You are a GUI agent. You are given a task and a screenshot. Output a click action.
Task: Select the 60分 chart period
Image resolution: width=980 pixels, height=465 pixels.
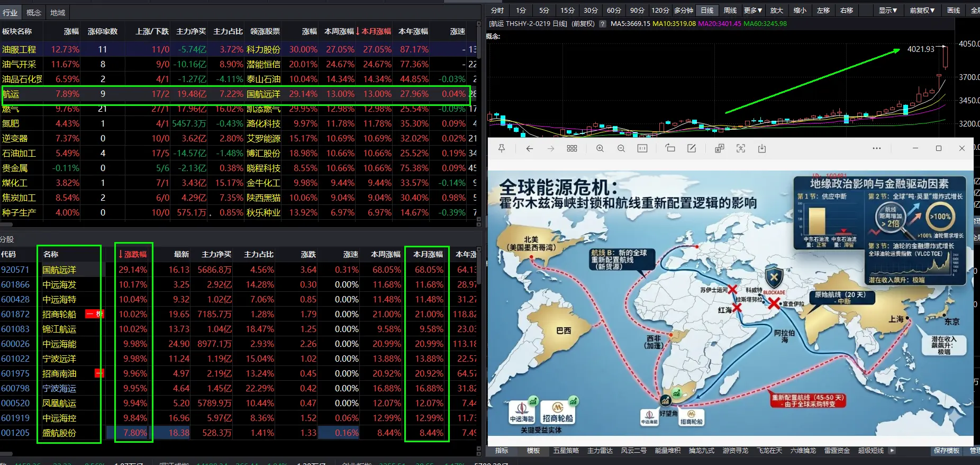614,11
